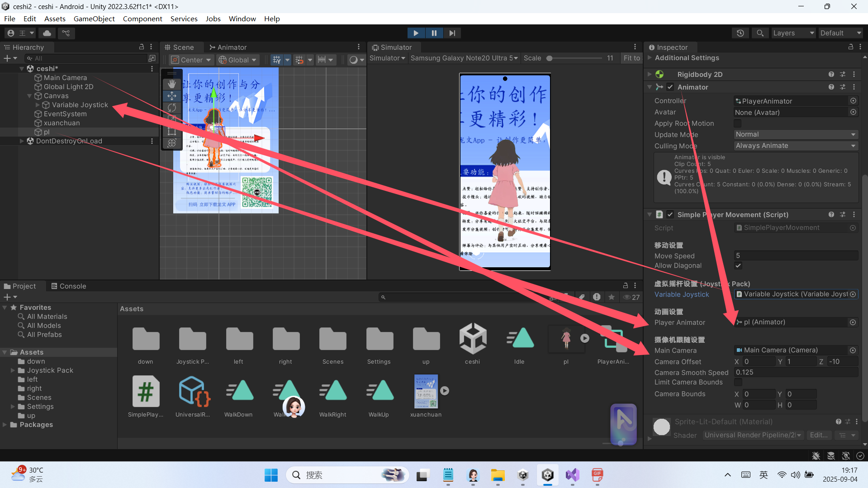
Task: Open the Assets menu
Action: [x=55, y=19]
